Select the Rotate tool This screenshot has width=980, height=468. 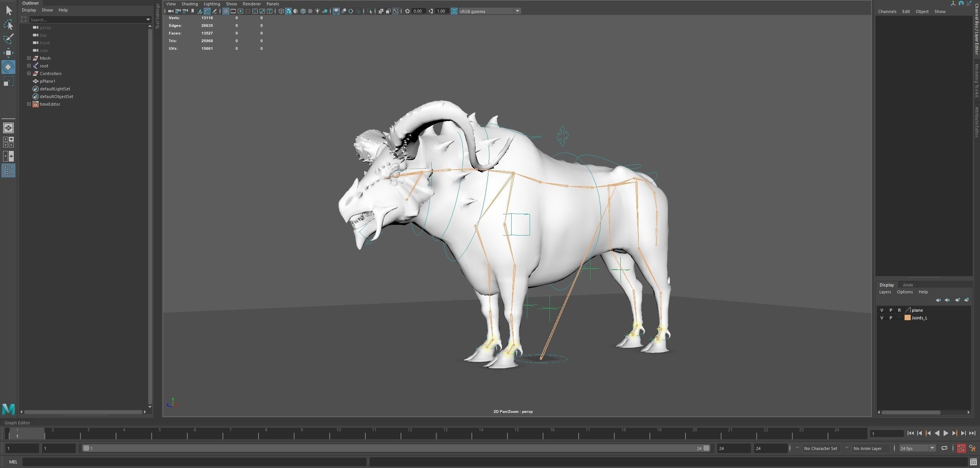point(8,67)
